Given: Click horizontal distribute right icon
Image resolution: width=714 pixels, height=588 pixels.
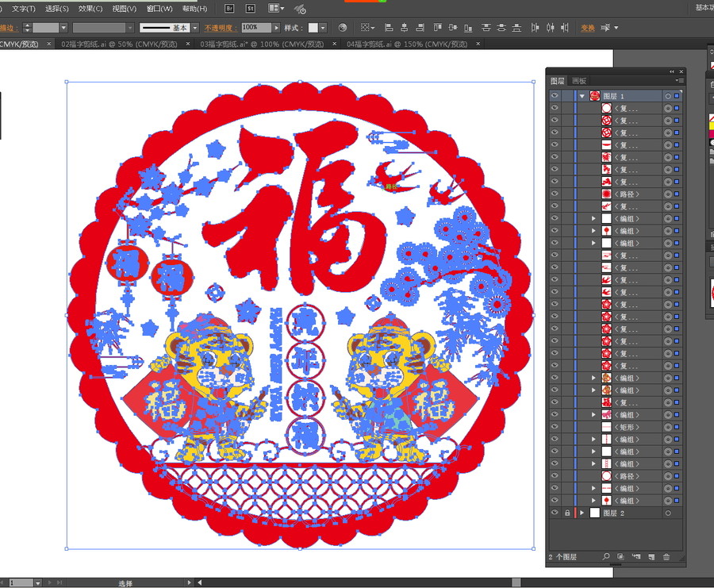Looking at the screenshot, I should point(565,28).
